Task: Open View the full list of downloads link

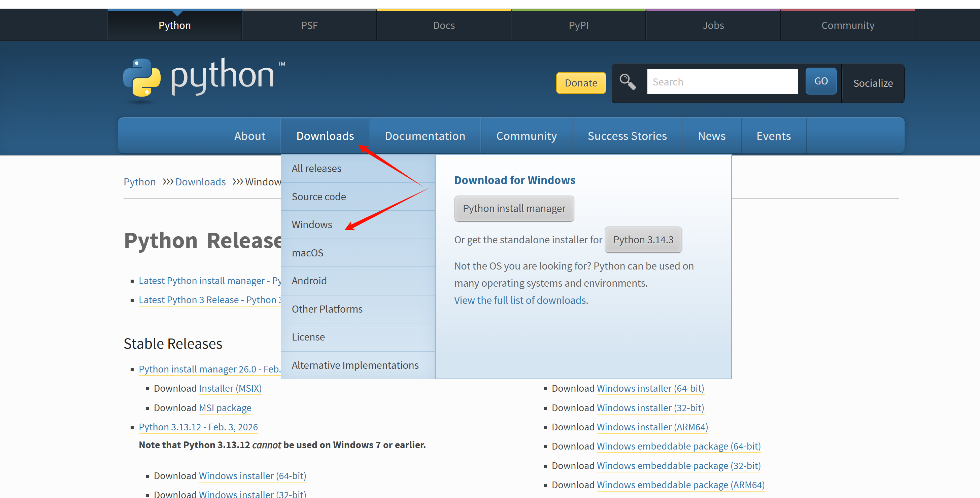Action: point(520,300)
